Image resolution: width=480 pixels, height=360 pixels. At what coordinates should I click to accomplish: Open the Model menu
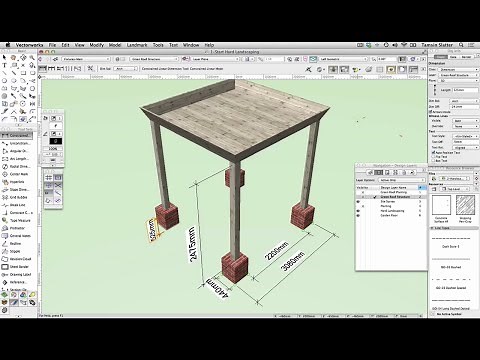click(115, 45)
